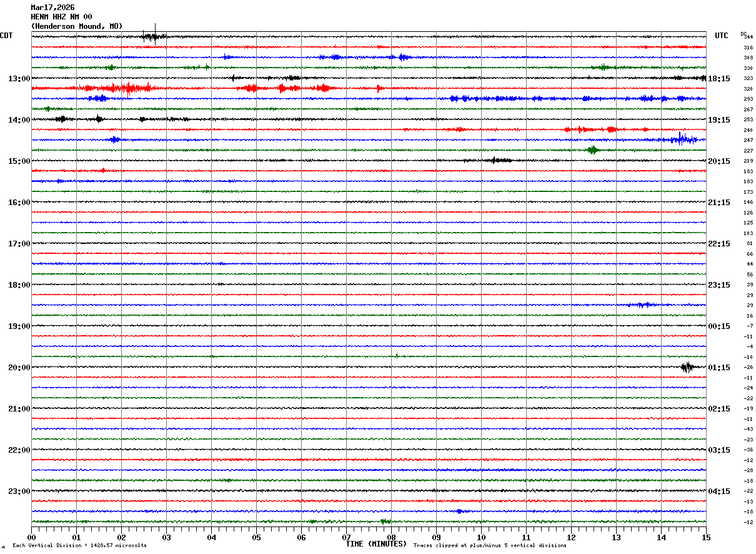Click the DC offset value 344
756x554 pixels.
(x=748, y=38)
